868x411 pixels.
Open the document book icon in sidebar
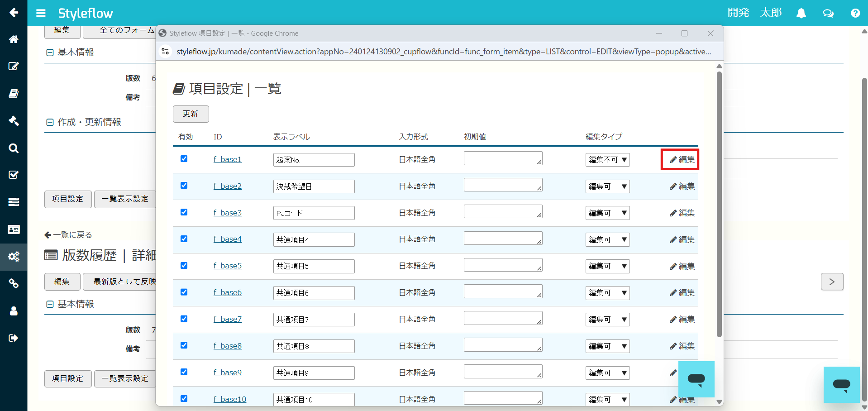tap(14, 94)
